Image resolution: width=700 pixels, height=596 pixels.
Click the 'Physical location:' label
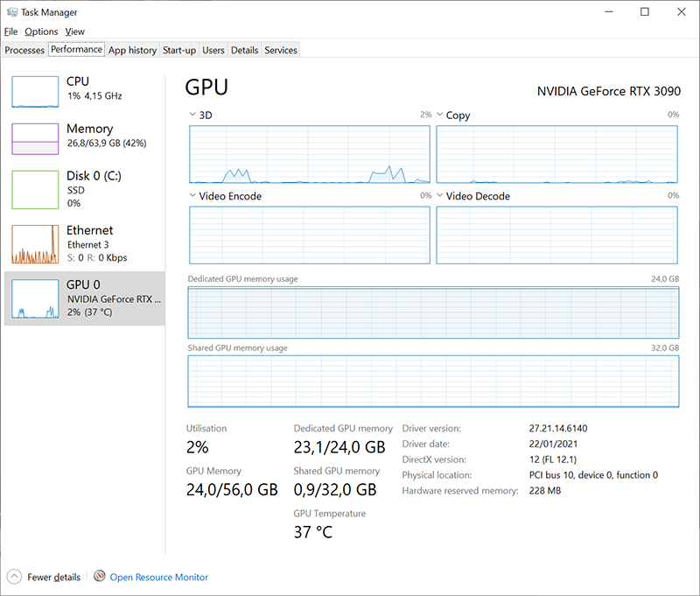pos(437,475)
